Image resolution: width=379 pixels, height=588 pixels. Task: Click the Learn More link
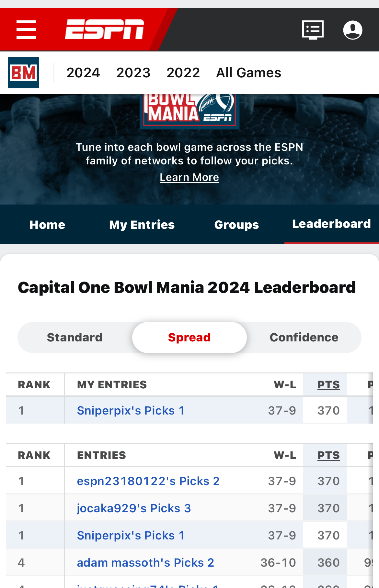[x=189, y=177]
